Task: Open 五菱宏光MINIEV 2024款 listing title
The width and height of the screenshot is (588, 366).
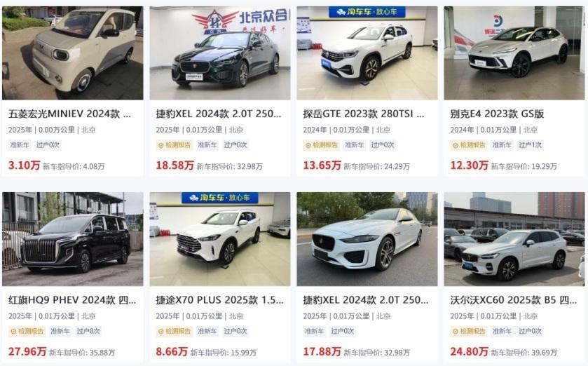Action: pos(70,114)
